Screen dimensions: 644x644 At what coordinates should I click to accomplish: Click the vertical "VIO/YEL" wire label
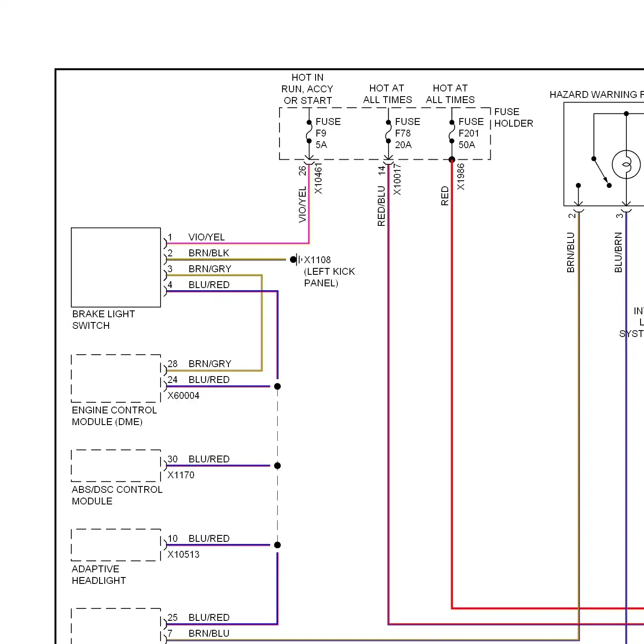point(302,204)
